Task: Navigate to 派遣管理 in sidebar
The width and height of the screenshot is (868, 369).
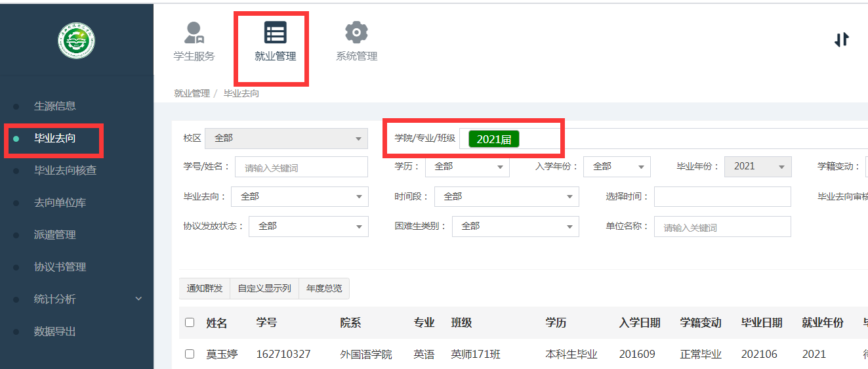Action: point(55,234)
